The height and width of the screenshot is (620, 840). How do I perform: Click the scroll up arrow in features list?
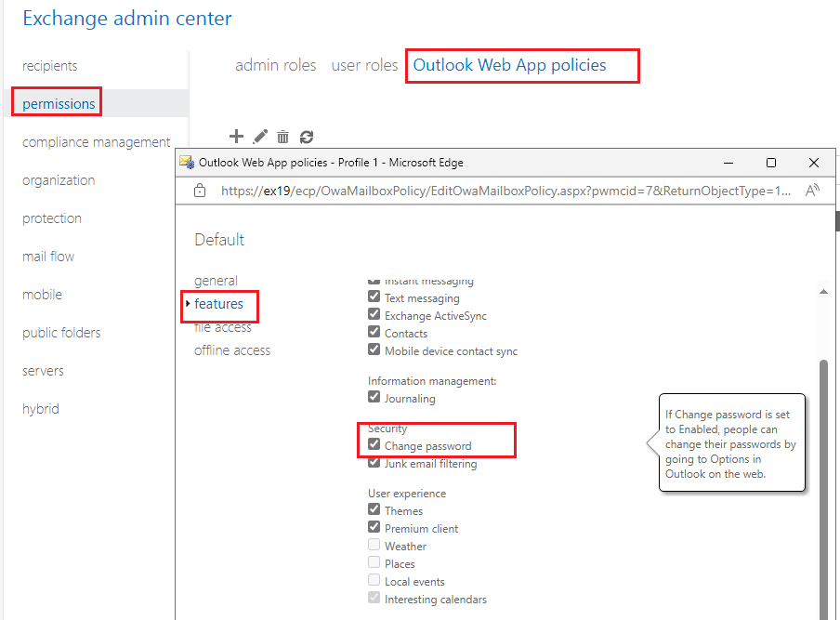coord(823,292)
